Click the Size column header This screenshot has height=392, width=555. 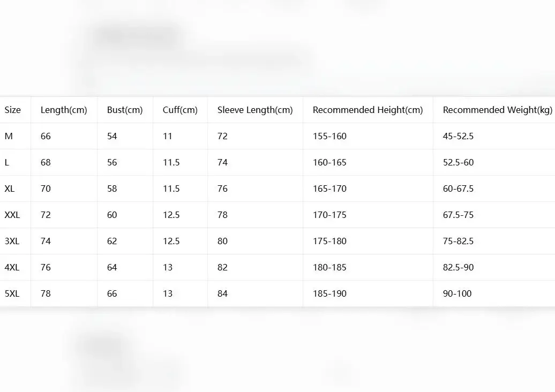13,110
